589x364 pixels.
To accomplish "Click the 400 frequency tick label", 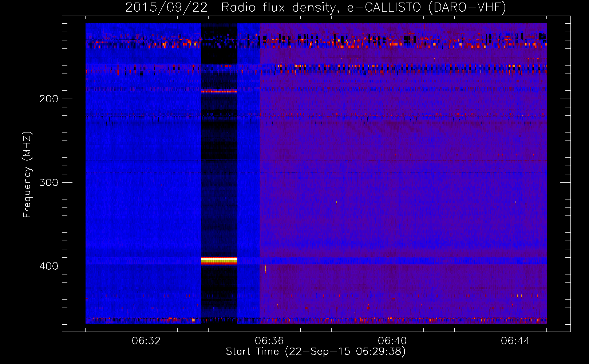I will (48, 266).
